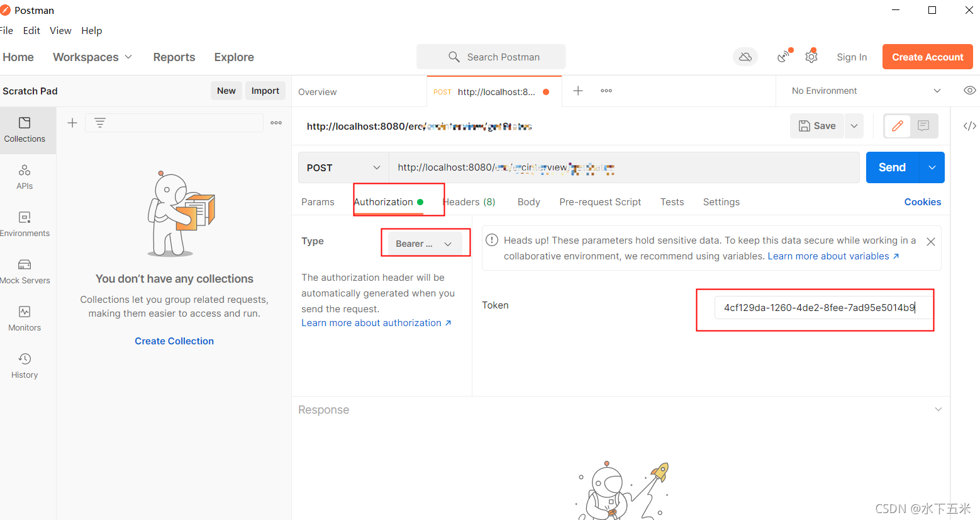The image size is (980, 520).
Task: Switch to the Params tab
Action: coord(318,202)
